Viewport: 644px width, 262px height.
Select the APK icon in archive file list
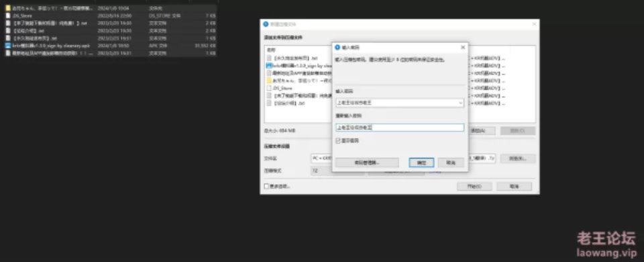point(270,65)
